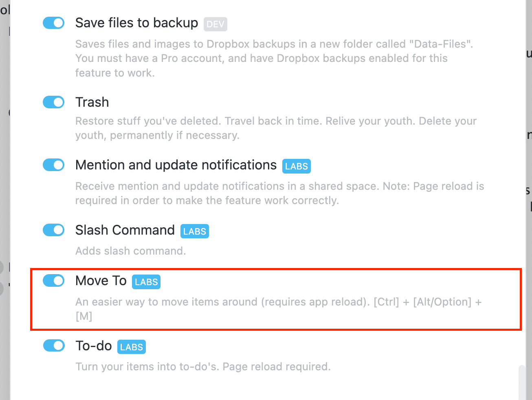This screenshot has height=400, width=532.
Task: Click the Mention and update notifications title
Action: tap(176, 165)
